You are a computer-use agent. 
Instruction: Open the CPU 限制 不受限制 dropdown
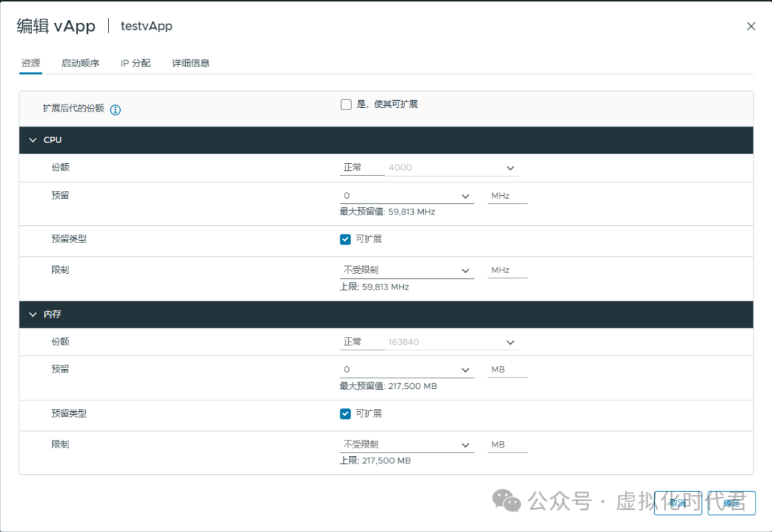tap(407, 270)
